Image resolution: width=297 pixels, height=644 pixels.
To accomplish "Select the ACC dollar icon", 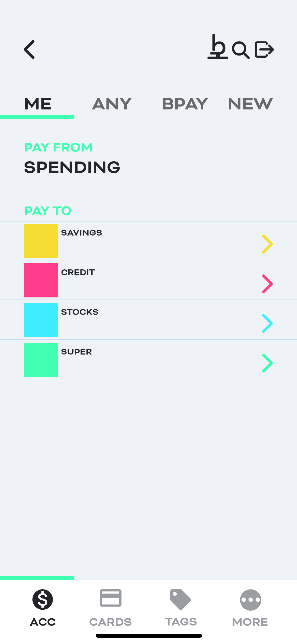I will (x=43, y=599).
